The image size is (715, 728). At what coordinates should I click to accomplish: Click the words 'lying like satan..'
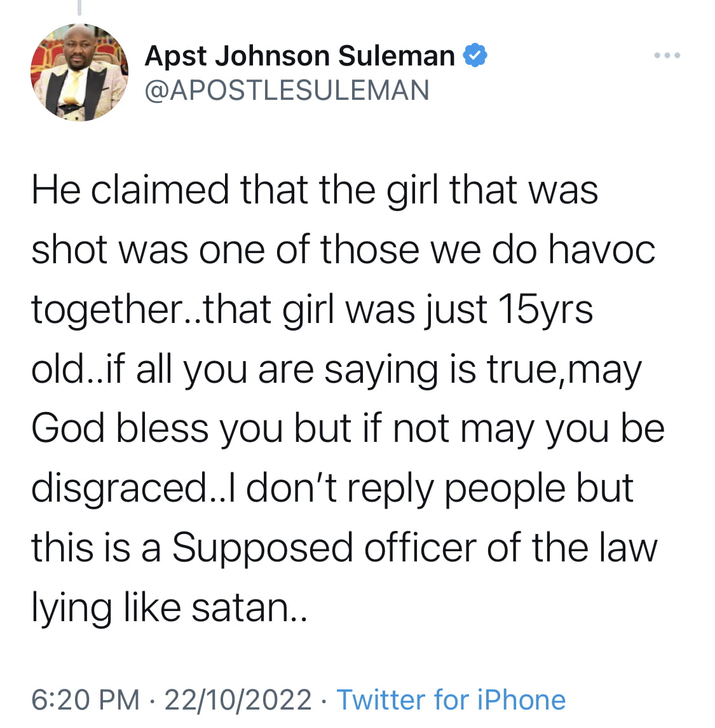(169, 608)
